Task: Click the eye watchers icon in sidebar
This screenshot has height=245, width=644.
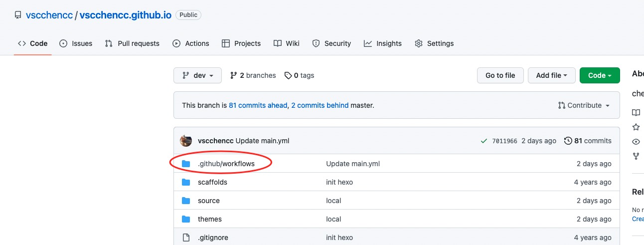Action: coord(636,141)
